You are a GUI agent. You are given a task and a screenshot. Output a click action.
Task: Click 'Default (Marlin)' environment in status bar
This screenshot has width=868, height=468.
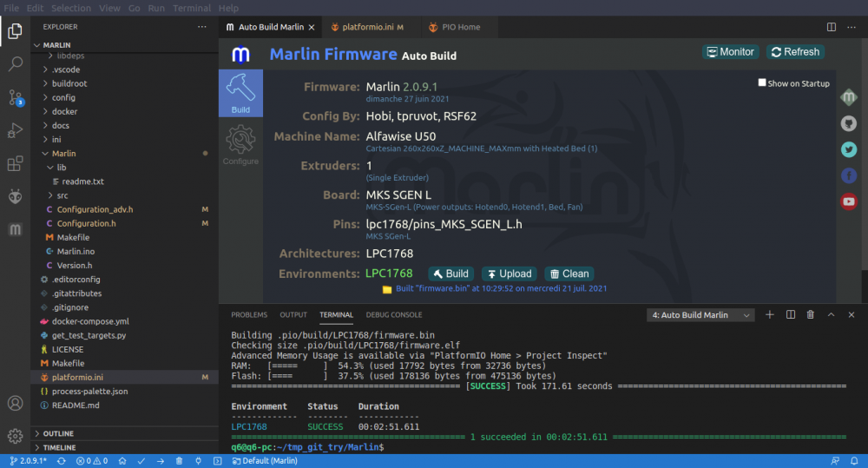(x=265, y=461)
